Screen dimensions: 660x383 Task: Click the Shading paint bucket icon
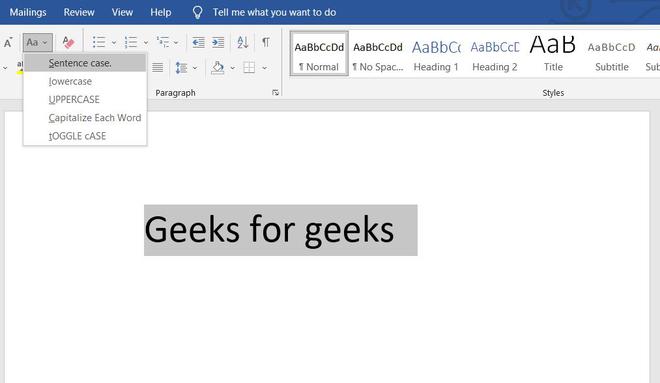[x=218, y=67]
